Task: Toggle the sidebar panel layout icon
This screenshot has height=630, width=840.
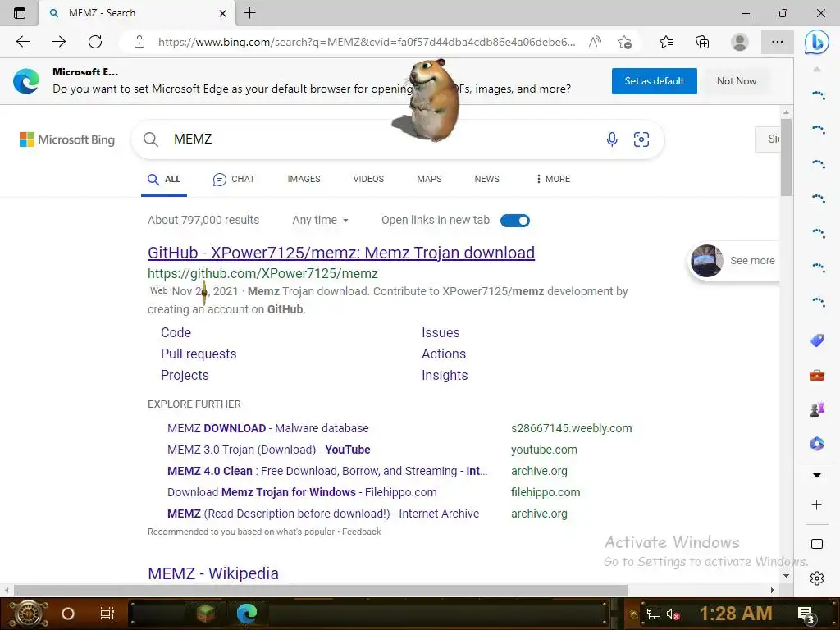Action: pyautogui.click(x=817, y=544)
